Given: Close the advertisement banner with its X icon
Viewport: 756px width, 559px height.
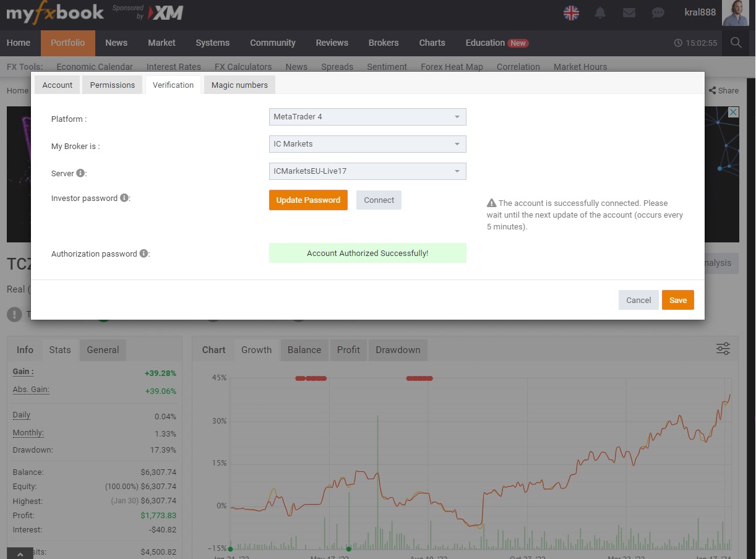Looking at the screenshot, I should tap(732, 112).
